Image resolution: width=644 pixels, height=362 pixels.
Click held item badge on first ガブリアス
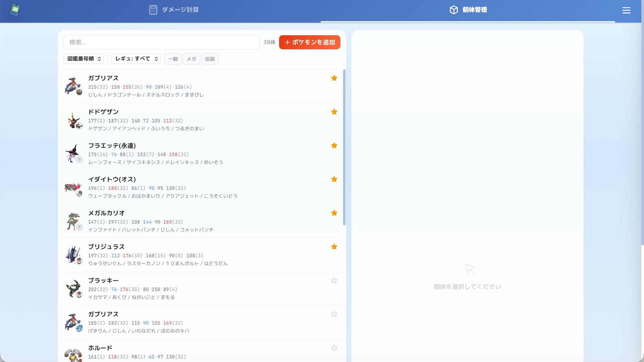[79, 92]
